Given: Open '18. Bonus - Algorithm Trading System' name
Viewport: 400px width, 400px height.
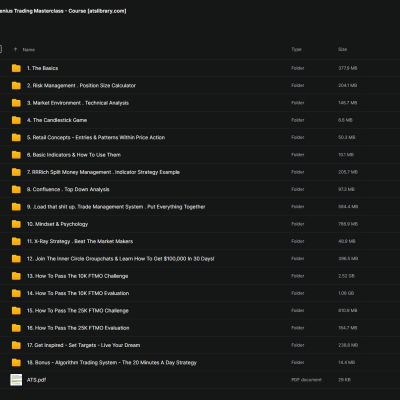Looking at the screenshot, I should point(112,362).
